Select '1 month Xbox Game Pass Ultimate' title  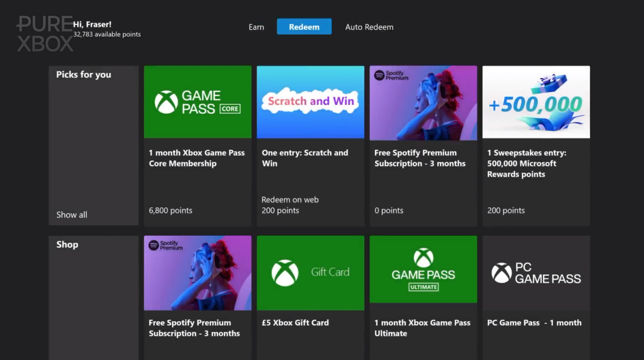[x=423, y=328]
